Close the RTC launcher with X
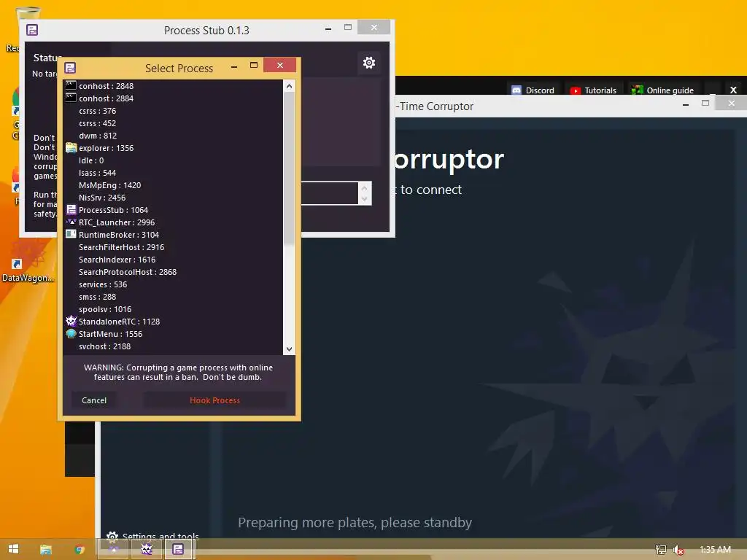 click(733, 90)
